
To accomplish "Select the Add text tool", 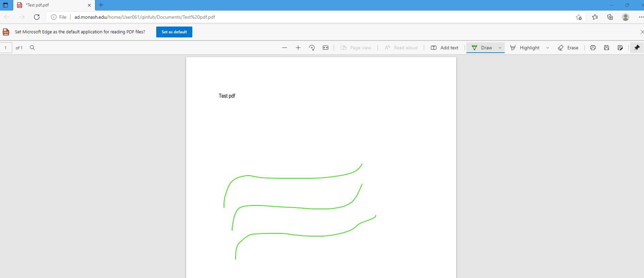I will pos(445,48).
